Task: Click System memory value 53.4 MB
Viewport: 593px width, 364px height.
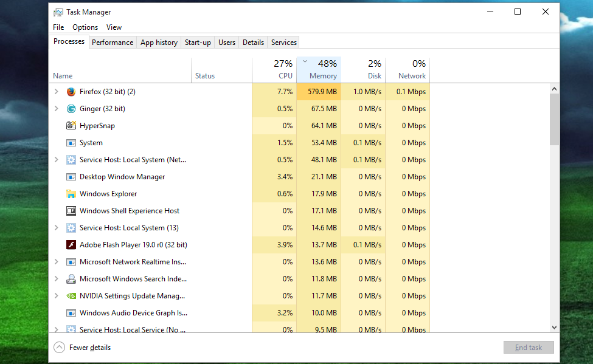Action: tap(324, 143)
